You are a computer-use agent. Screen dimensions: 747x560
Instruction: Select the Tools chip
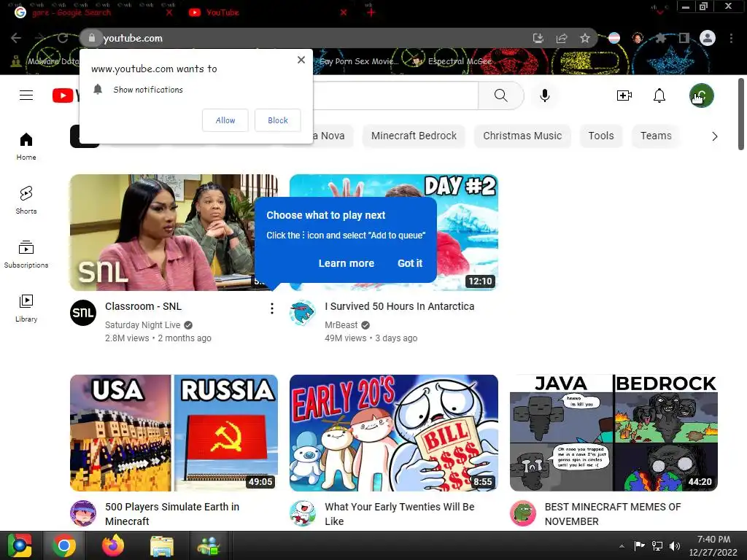[x=601, y=136]
